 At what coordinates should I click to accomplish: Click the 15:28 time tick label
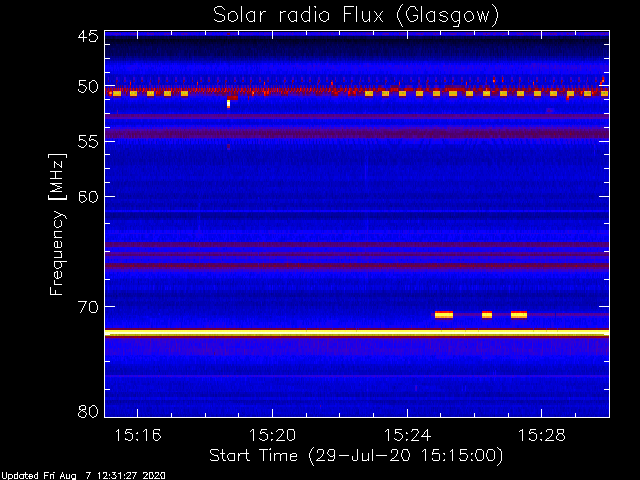542,436
